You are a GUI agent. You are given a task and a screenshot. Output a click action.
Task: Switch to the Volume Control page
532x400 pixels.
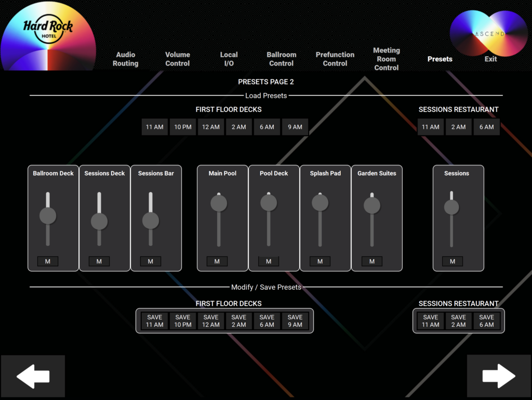(177, 59)
